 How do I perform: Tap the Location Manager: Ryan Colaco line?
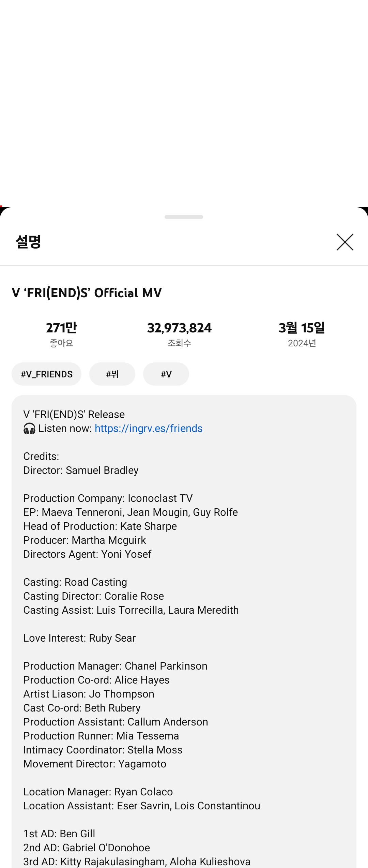(98, 792)
